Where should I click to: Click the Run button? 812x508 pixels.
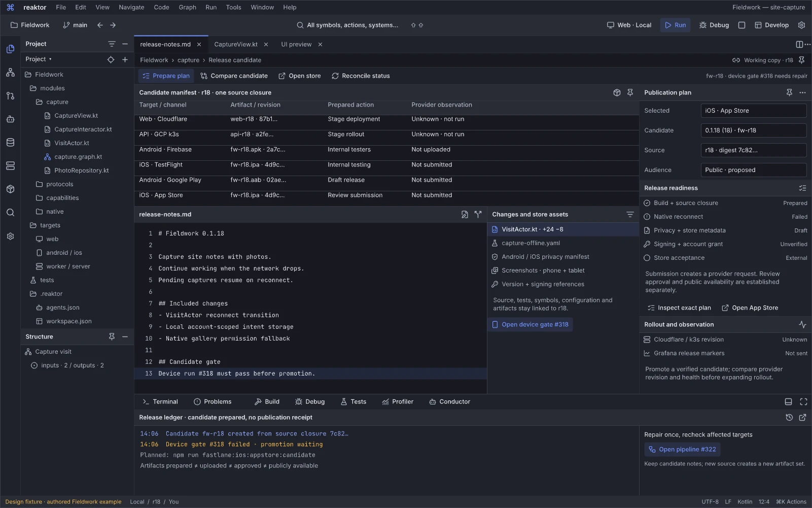[x=675, y=25]
